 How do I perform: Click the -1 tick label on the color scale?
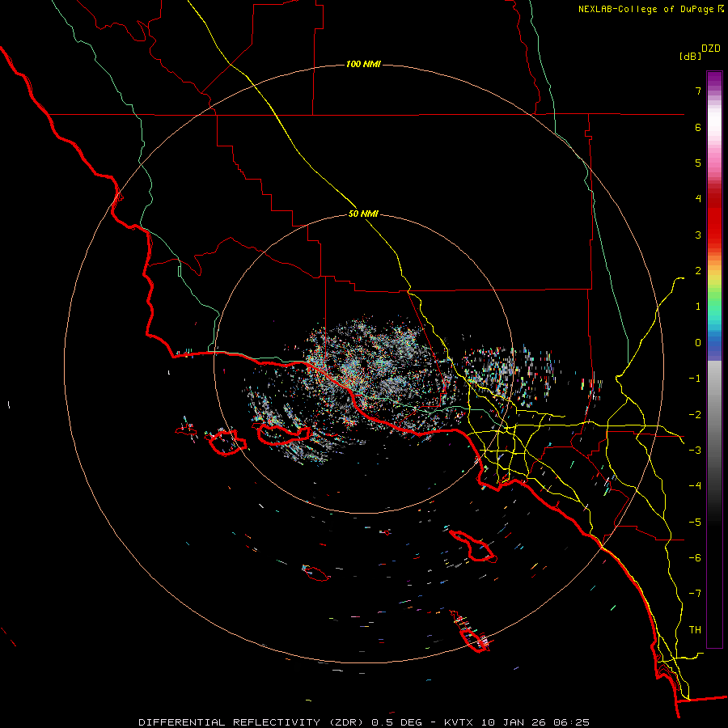pos(695,379)
